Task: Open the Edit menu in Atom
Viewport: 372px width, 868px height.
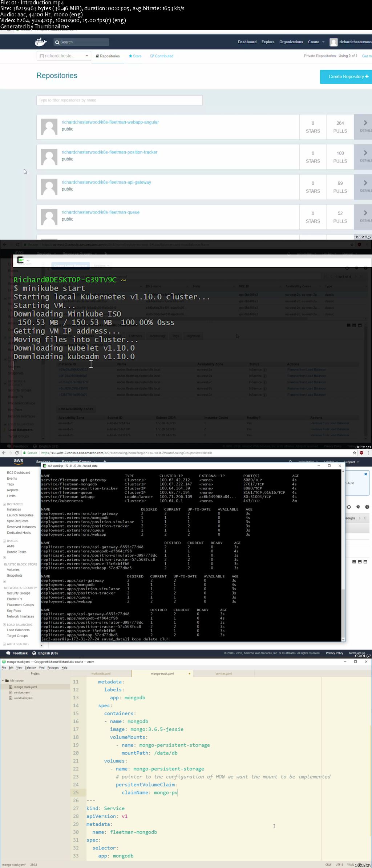Action: click(11, 668)
